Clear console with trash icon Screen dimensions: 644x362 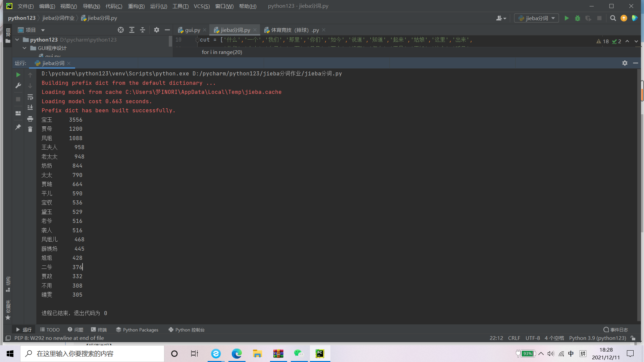click(30, 129)
